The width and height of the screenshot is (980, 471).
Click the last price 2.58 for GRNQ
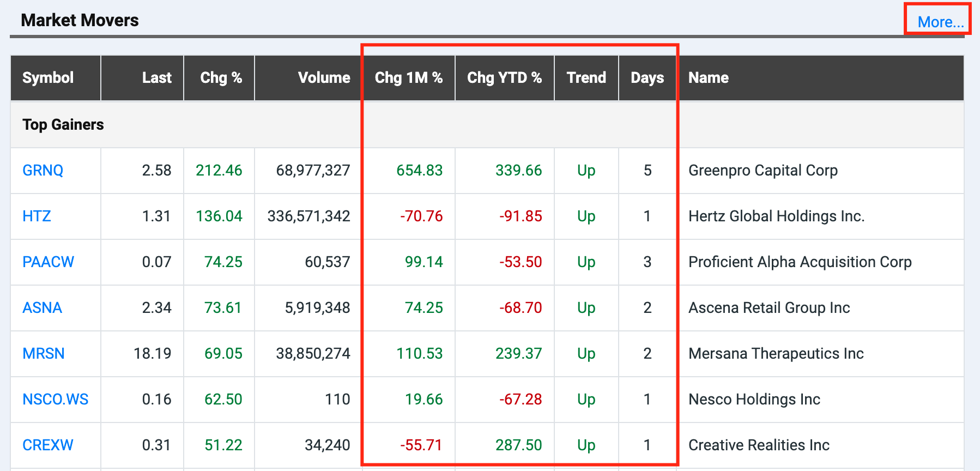pyautogui.click(x=157, y=171)
